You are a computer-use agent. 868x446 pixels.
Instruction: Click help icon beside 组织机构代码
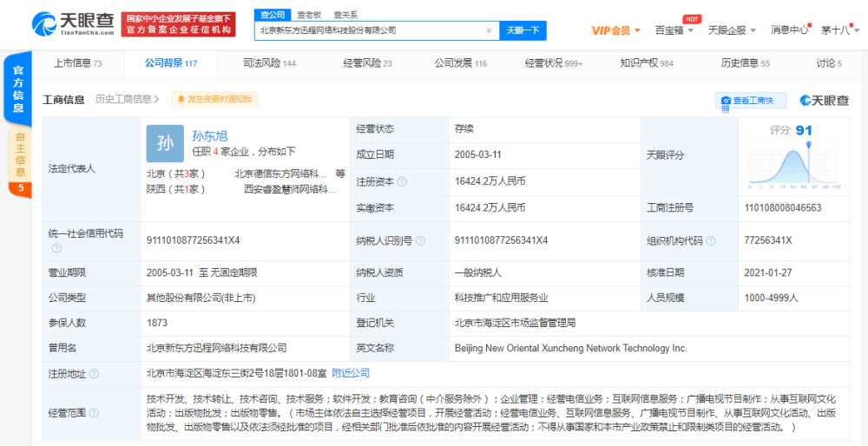pyautogui.click(x=711, y=240)
